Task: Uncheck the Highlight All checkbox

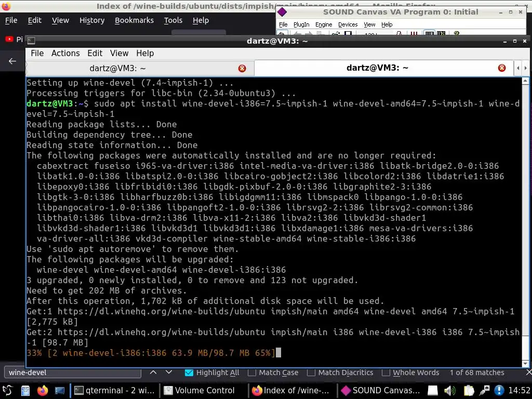Action: click(x=189, y=373)
